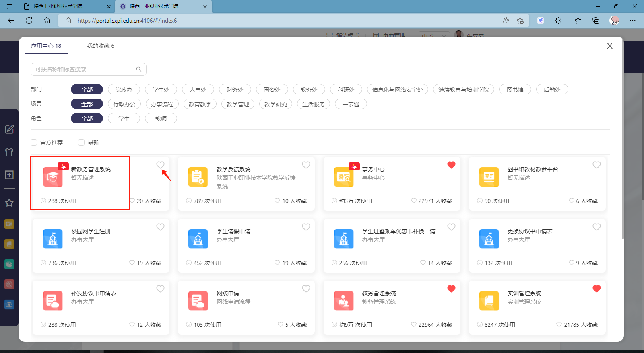The width and height of the screenshot is (644, 353).
Task: Select the 办事流程 scene filter
Action: coord(162,104)
